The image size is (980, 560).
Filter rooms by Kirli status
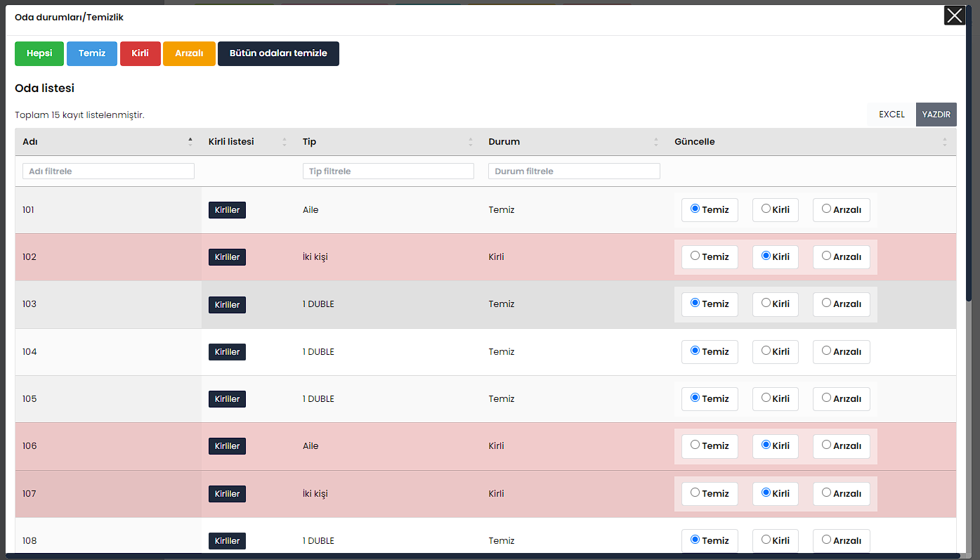click(x=140, y=53)
